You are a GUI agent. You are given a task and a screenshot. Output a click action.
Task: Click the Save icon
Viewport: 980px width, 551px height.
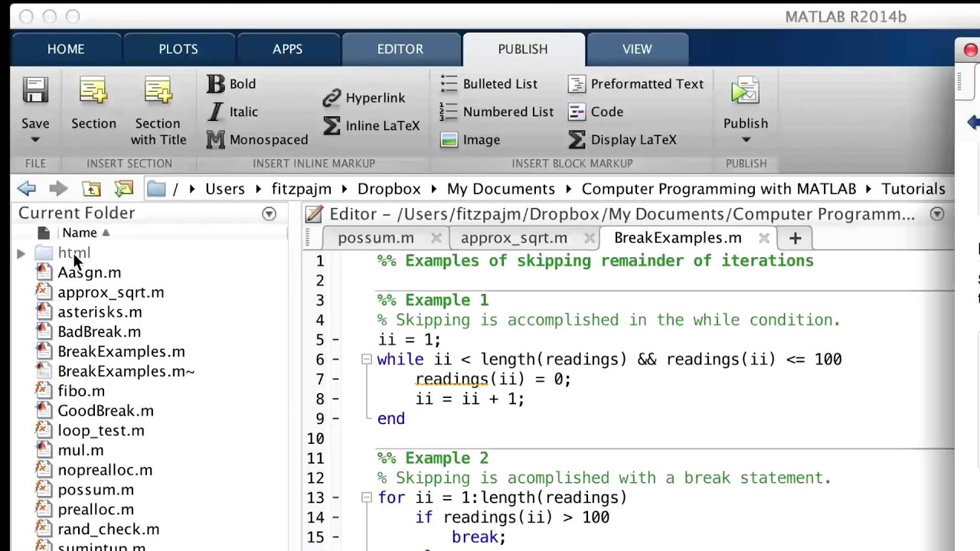pyautogui.click(x=35, y=91)
